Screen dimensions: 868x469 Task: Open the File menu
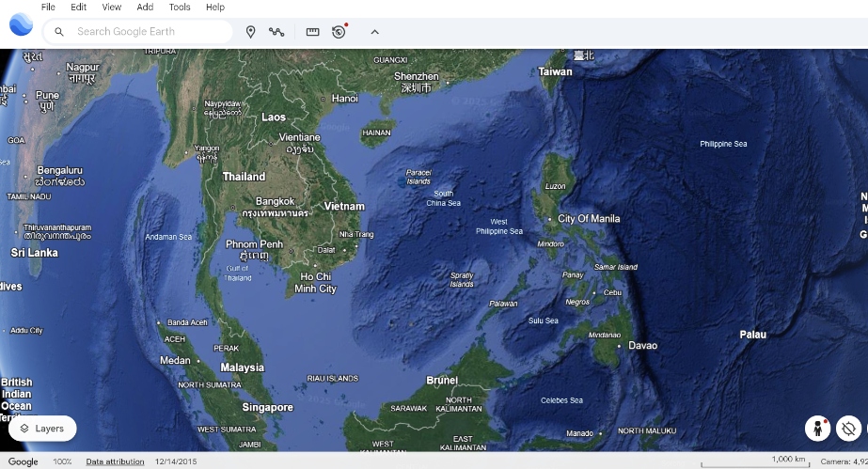tap(48, 8)
